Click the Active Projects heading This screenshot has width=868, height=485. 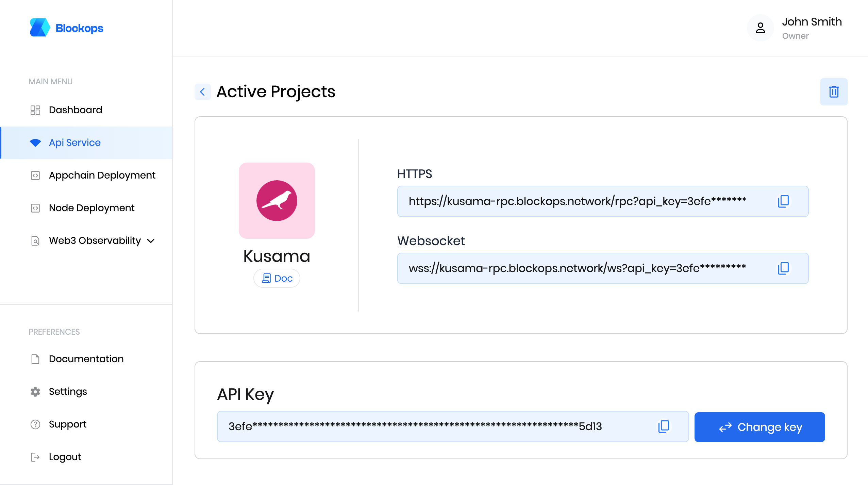click(276, 91)
